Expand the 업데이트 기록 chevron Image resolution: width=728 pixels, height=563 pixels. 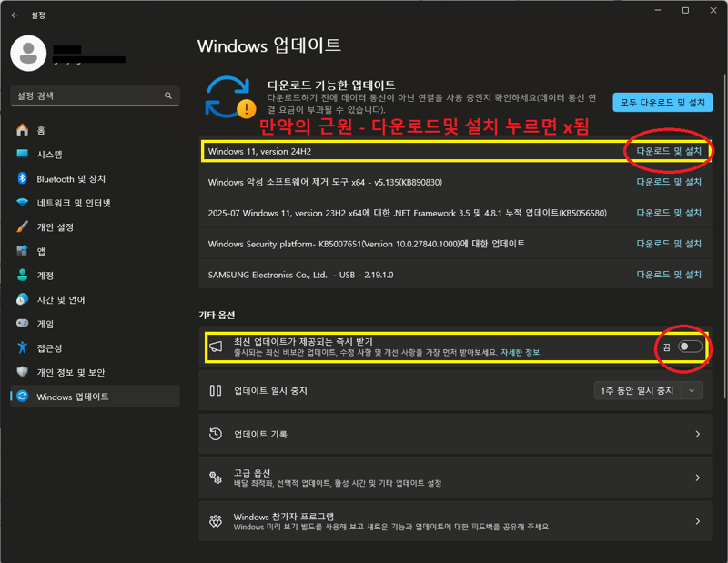(x=697, y=434)
